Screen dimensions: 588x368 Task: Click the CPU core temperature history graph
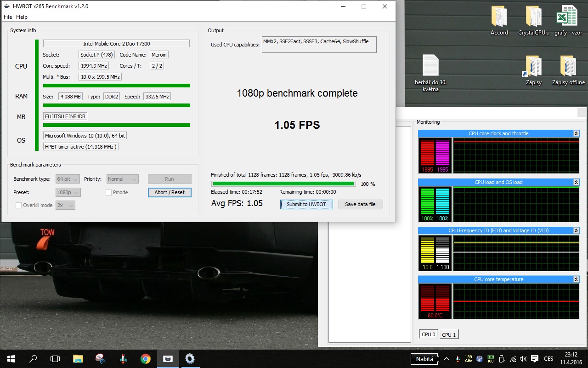tap(516, 301)
